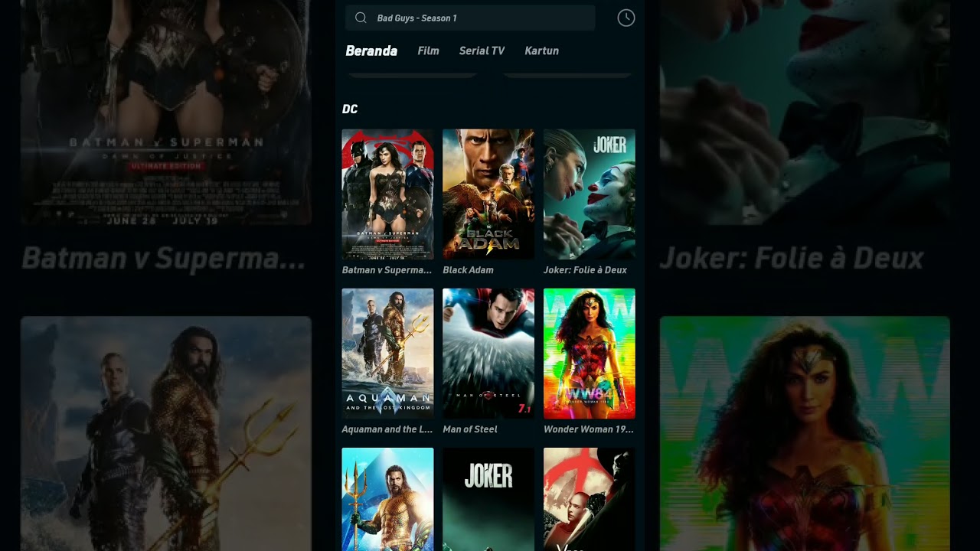Switch to the Kartun tab
The height and width of the screenshot is (551, 980).
point(541,51)
